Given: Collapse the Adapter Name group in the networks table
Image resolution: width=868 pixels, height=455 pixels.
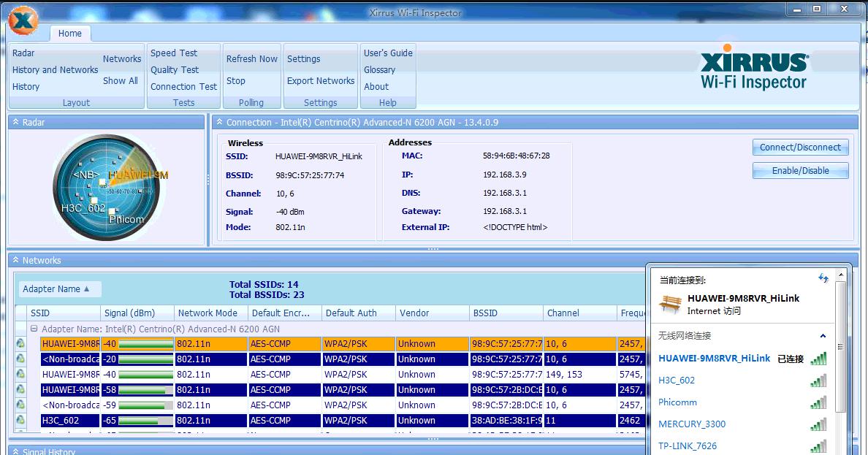Looking at the screenshot, I should pos(34,328).
